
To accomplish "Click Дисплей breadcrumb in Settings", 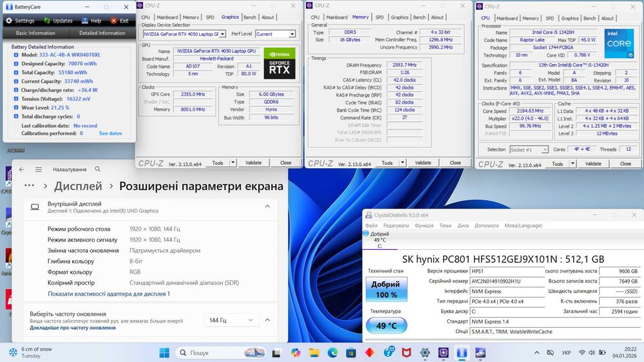I will [78, 186].
